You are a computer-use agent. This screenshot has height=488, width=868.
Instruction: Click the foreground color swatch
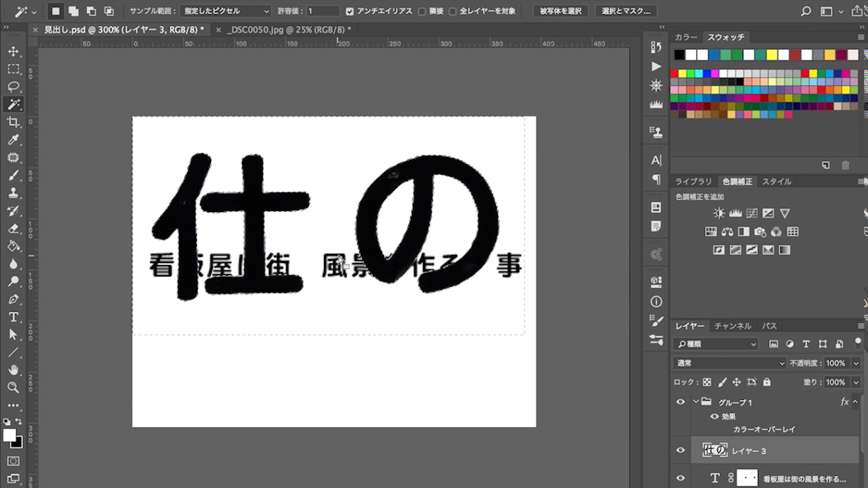point(9,435)
